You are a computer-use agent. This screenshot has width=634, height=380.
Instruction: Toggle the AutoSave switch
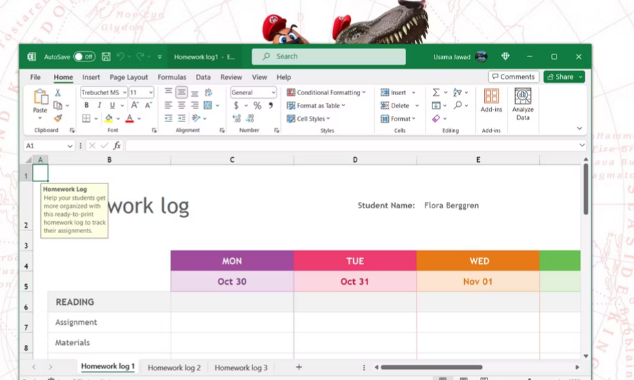pos(84,57)
